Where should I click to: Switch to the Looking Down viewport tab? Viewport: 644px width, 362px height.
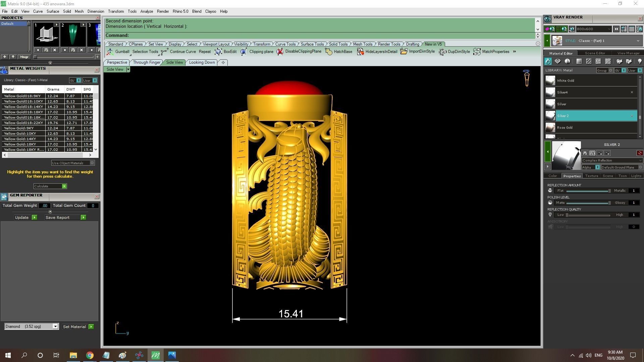tap(202, 62)
